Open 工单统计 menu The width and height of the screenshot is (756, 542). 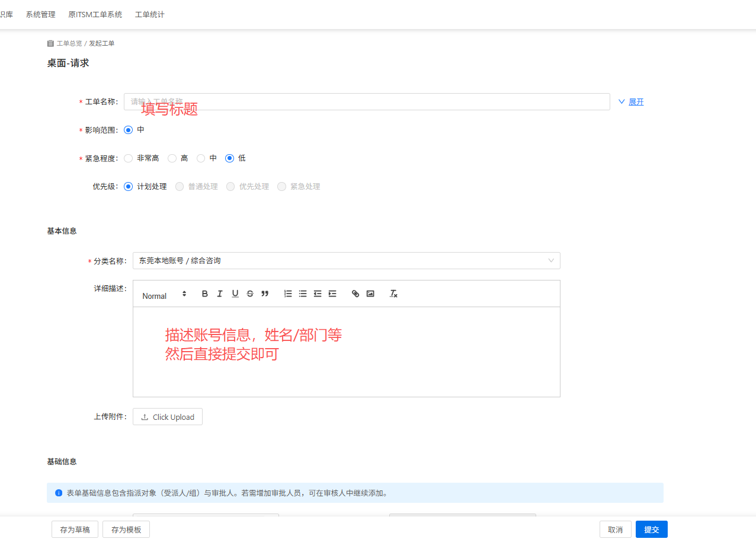(150, 14)
